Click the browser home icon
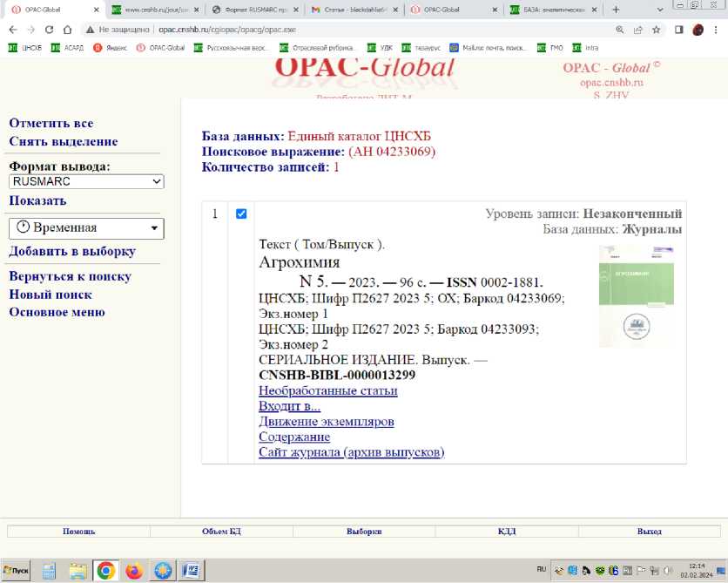Image resolution: width=728 pixels, height=583 pixels. [x=67, y=29]
